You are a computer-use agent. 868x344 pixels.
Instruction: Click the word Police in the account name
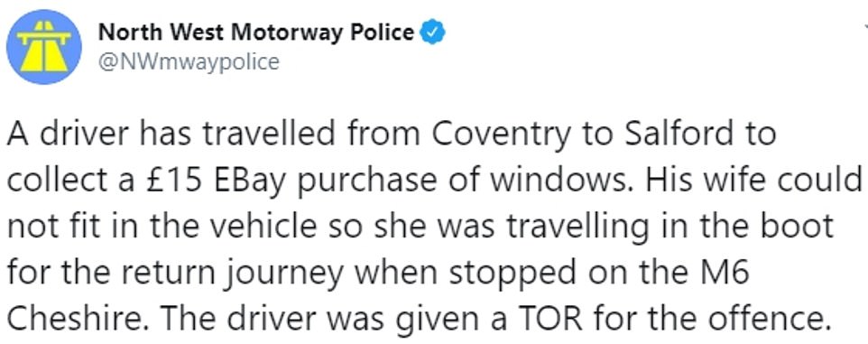(383, 33)
